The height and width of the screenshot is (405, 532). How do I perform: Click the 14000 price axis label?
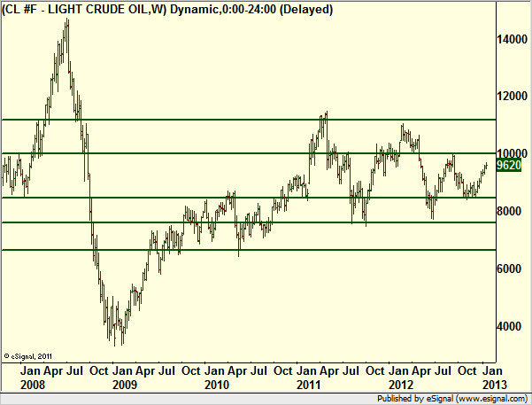512,39
